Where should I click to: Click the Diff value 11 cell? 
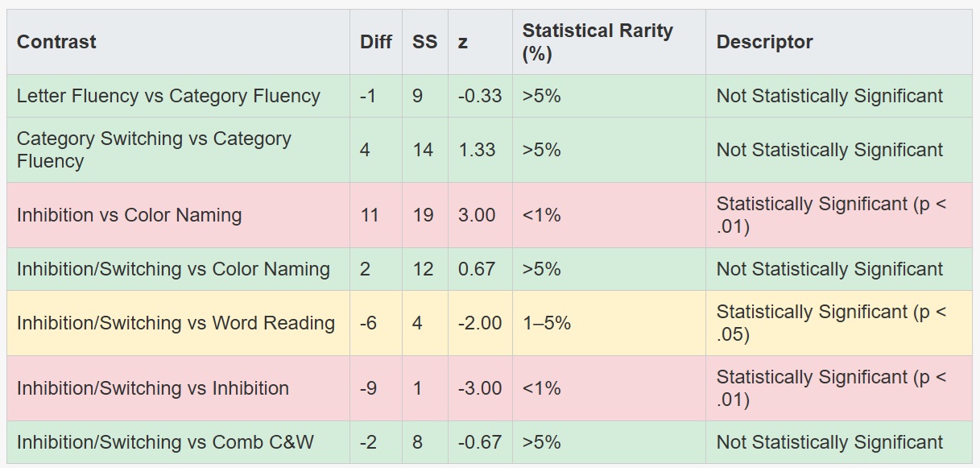[369, 215]
